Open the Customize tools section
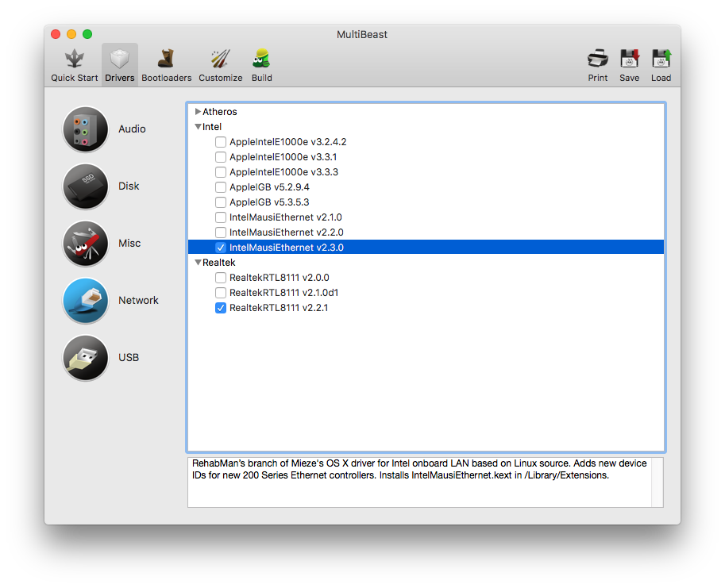Screen dimensions: 725x588 221,65
